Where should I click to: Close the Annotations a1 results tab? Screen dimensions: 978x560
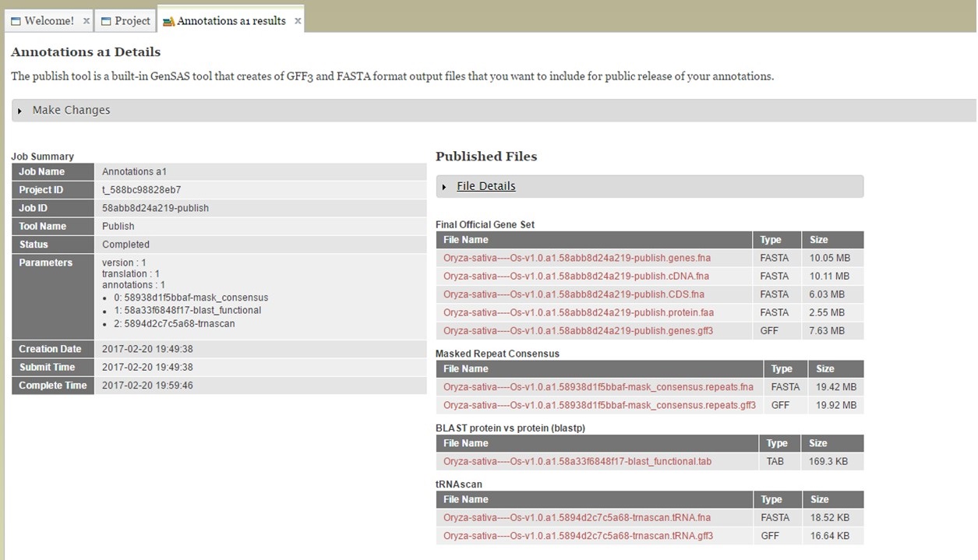click(297, 22)
